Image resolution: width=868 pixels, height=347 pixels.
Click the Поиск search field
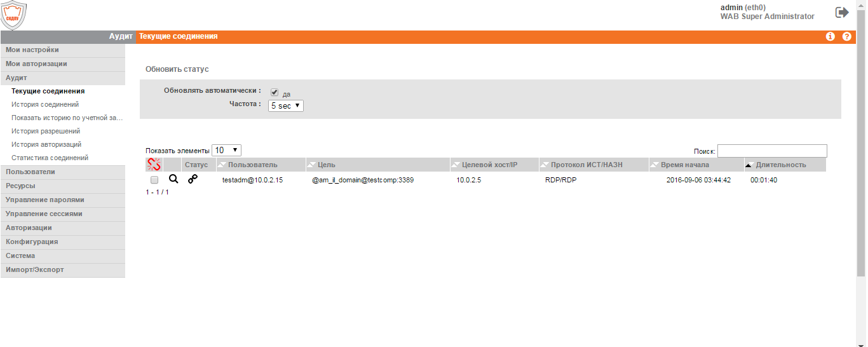[x=772, y=151]
